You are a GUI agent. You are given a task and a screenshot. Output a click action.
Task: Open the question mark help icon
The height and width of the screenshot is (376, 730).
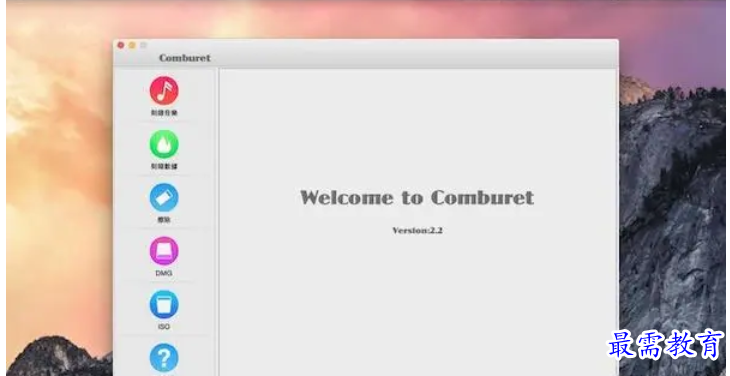(x=164, y=358)
